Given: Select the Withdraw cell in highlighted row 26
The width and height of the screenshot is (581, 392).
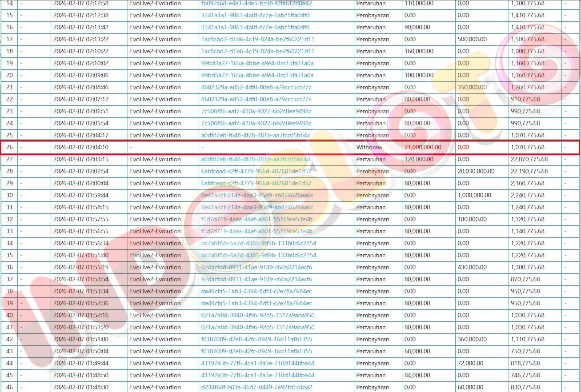Looking at the screenshot, I should [369, 147].
